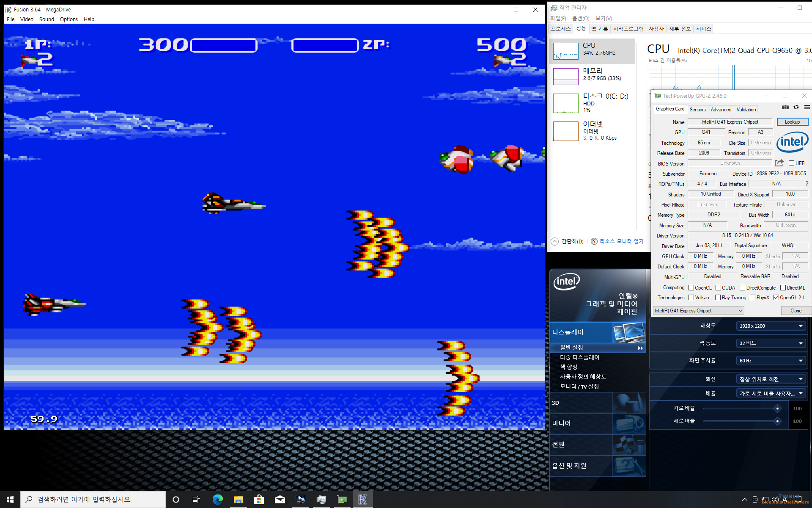Expand the 60 Hz refresh rate dropdown

pos(771,361)
